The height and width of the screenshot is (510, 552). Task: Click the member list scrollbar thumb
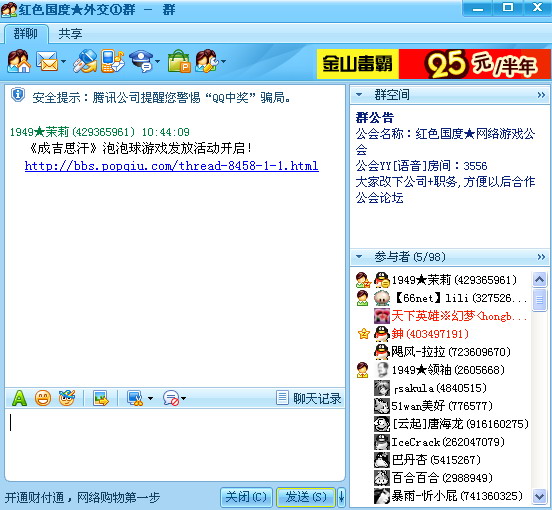[539, 300]
